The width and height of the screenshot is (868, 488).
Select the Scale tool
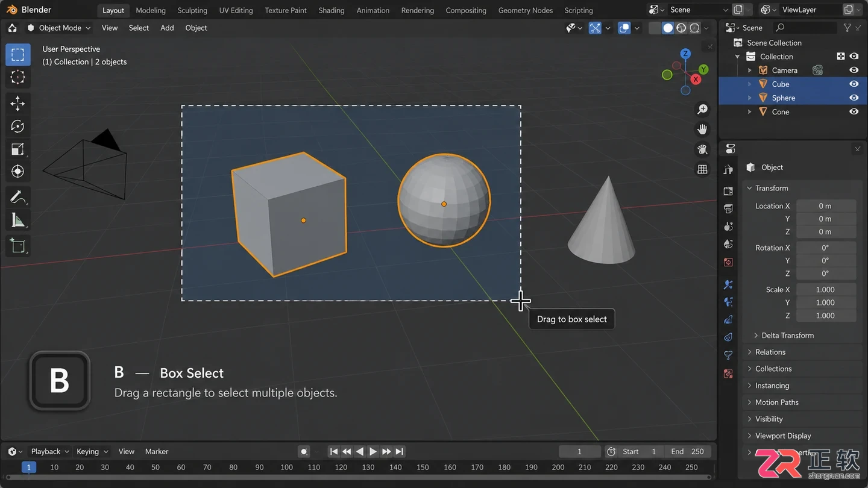tap(17, 149)
